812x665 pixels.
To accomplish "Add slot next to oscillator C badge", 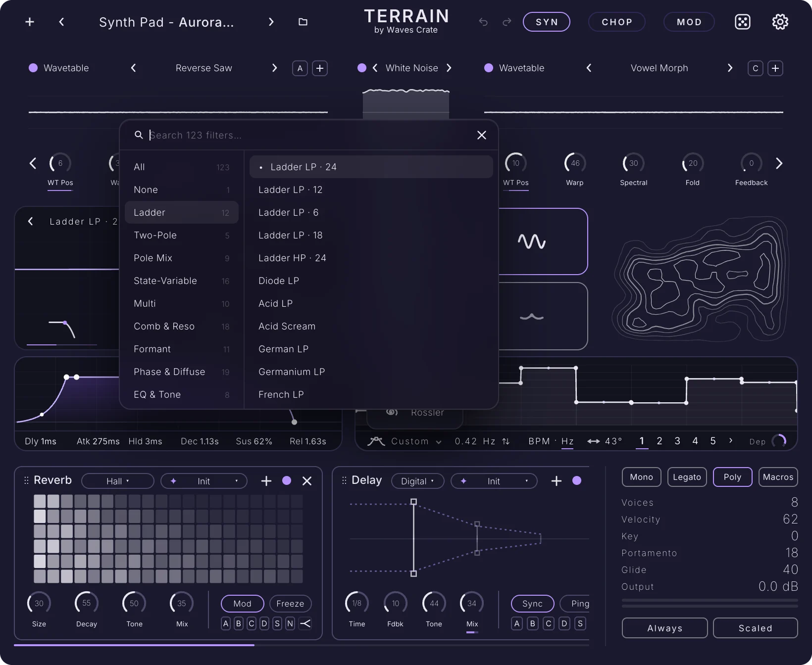I will [x=775, y=68].
